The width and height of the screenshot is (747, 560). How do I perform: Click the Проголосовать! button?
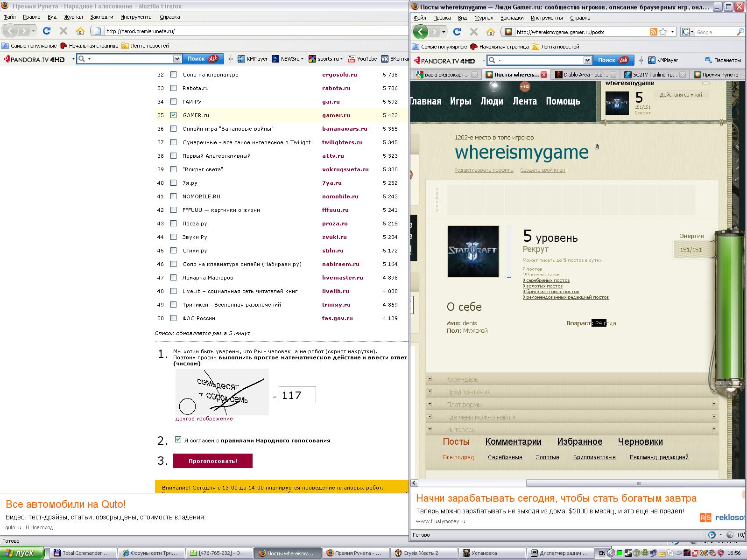pyautogui.click(x=212, y=461)
